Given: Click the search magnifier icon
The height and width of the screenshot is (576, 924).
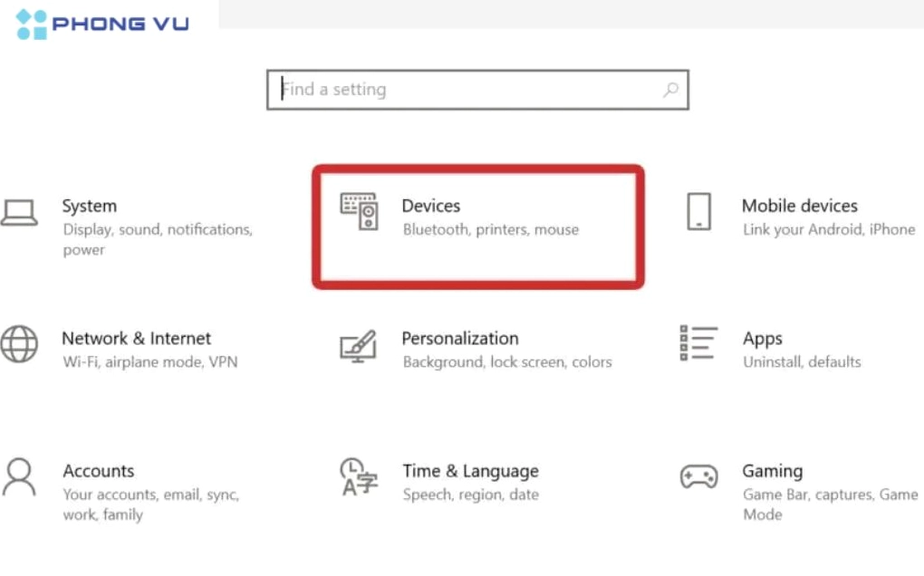Looking at the screenshot, I should (x=670, y=90).
